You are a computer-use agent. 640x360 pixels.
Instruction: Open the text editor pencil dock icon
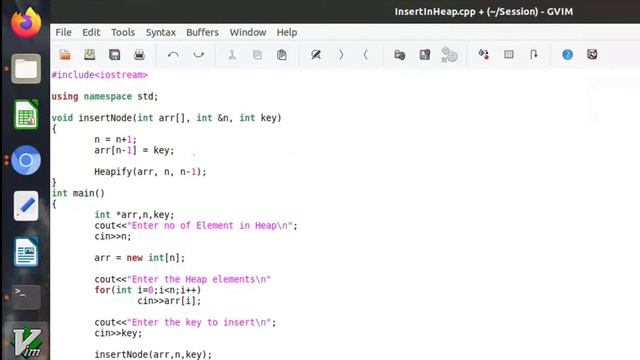(26, 206)
